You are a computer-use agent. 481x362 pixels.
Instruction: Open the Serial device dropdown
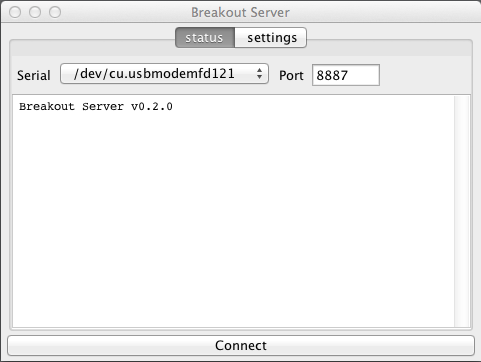coord(164,74)
